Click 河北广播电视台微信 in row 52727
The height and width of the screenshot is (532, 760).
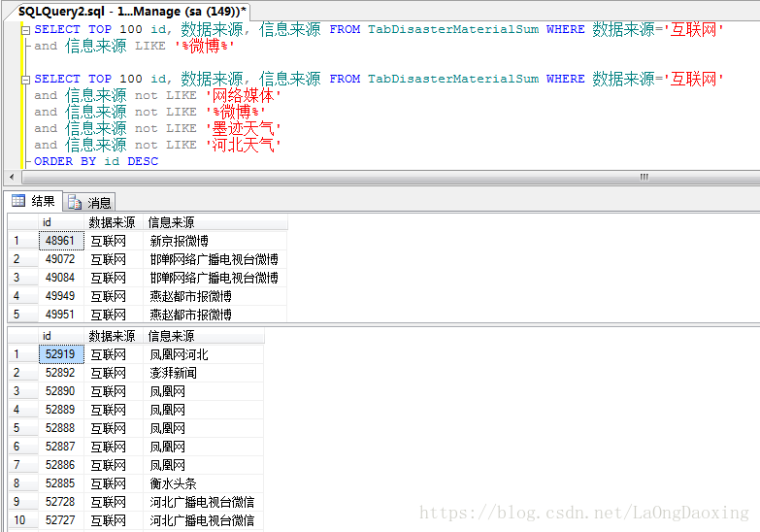(x=204, y=520)
